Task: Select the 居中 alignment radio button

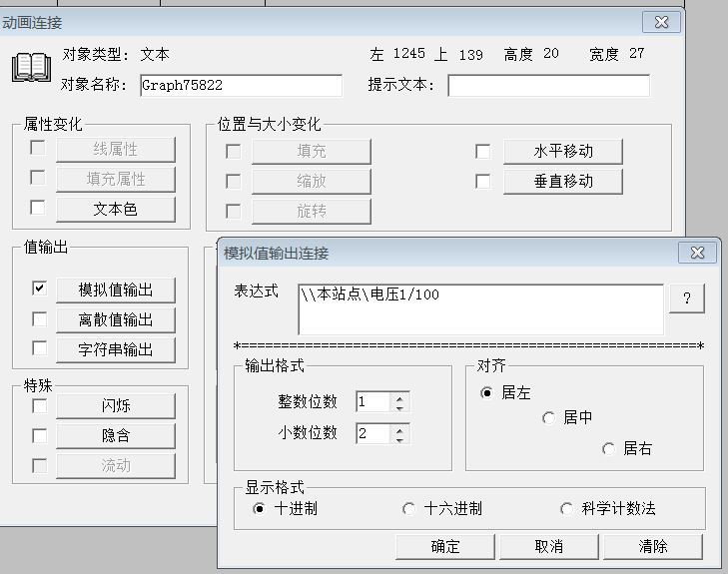Action: (x=548, y=418)
